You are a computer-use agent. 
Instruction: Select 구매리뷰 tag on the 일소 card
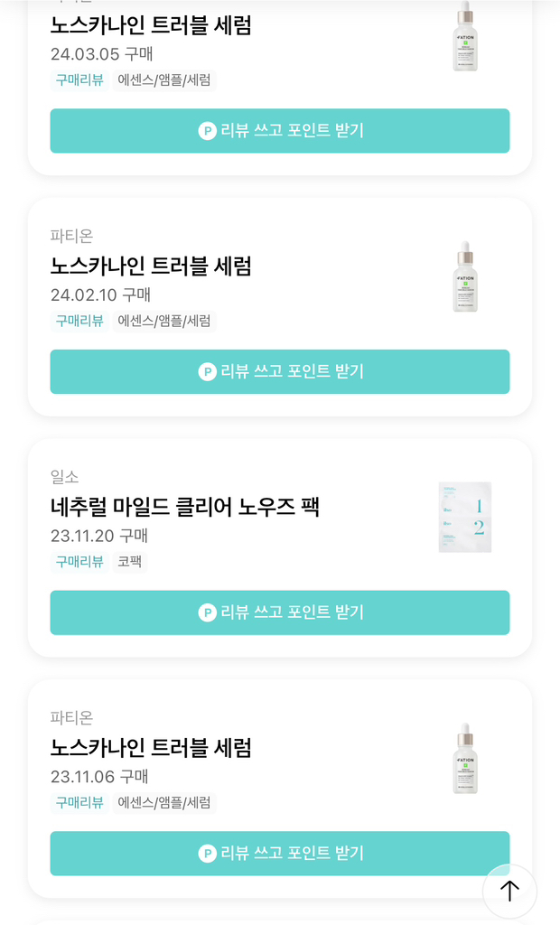79,562
